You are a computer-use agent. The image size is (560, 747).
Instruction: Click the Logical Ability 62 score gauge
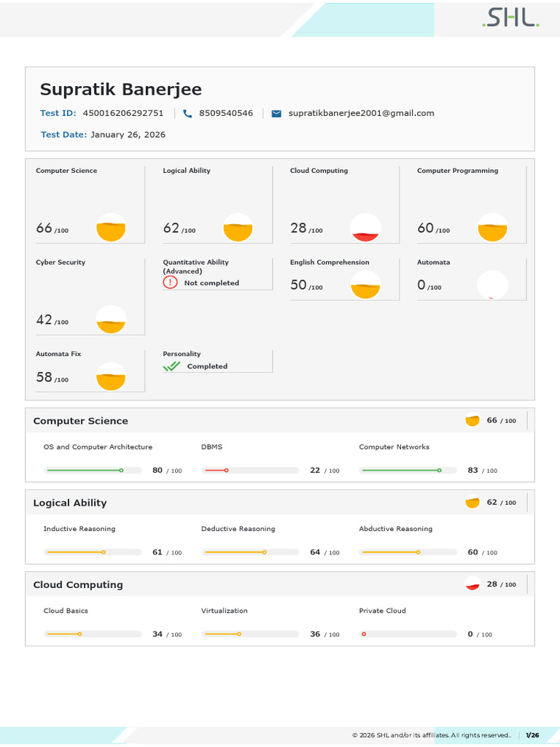pyautogui.click(x=238, y=228)
